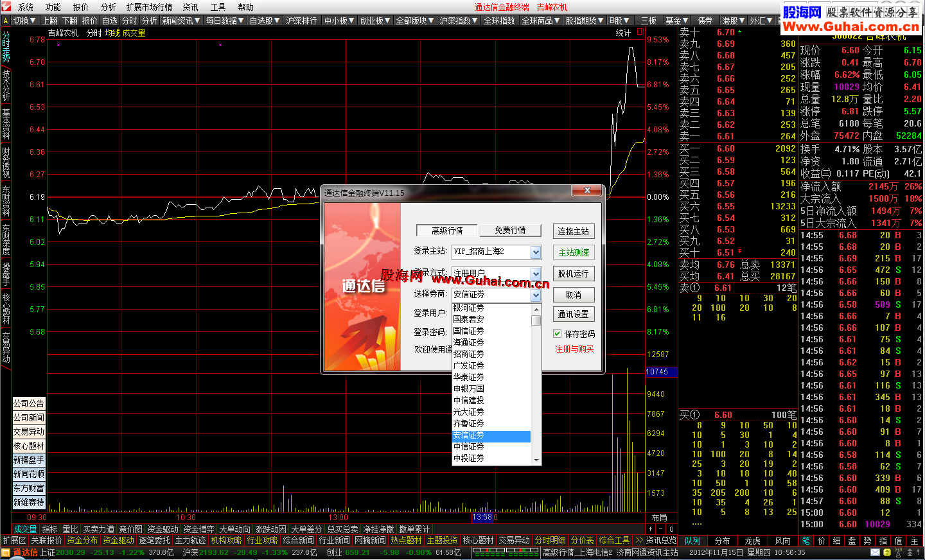Click broker list scroll-down arrow
Viewport: 925px width, 560px height.
click(536, 460)
